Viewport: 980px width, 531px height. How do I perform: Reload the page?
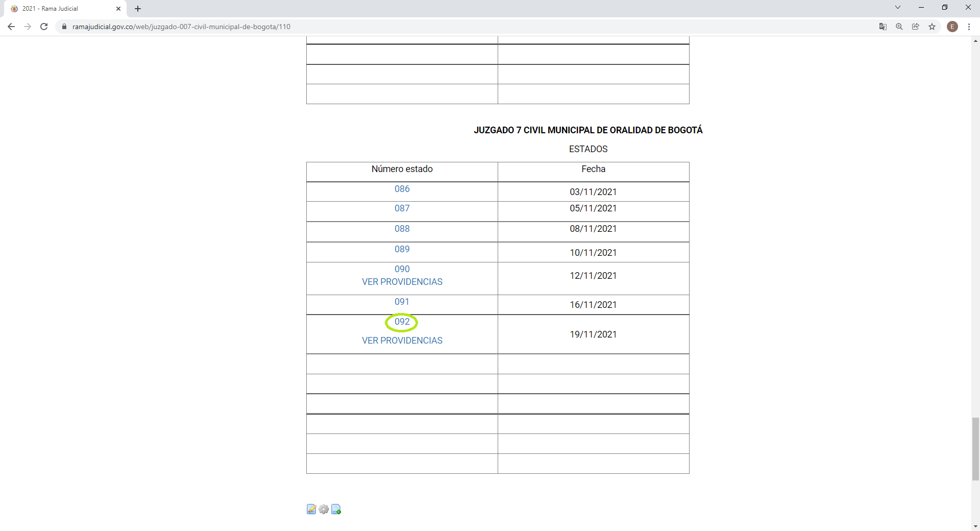tap(44, 27)
